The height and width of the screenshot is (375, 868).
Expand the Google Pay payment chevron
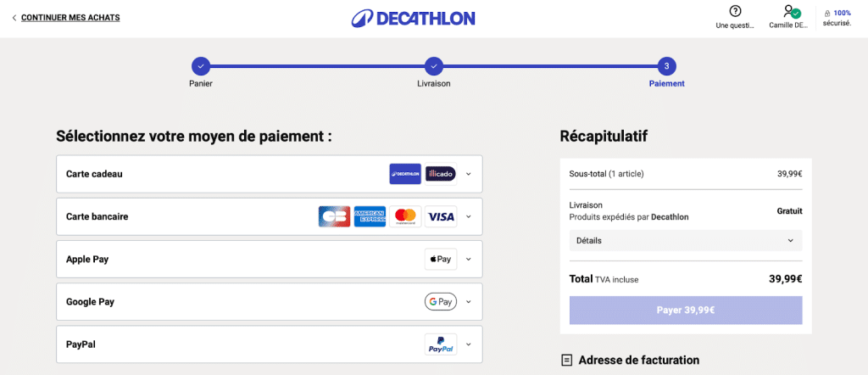tap(469, 302)
